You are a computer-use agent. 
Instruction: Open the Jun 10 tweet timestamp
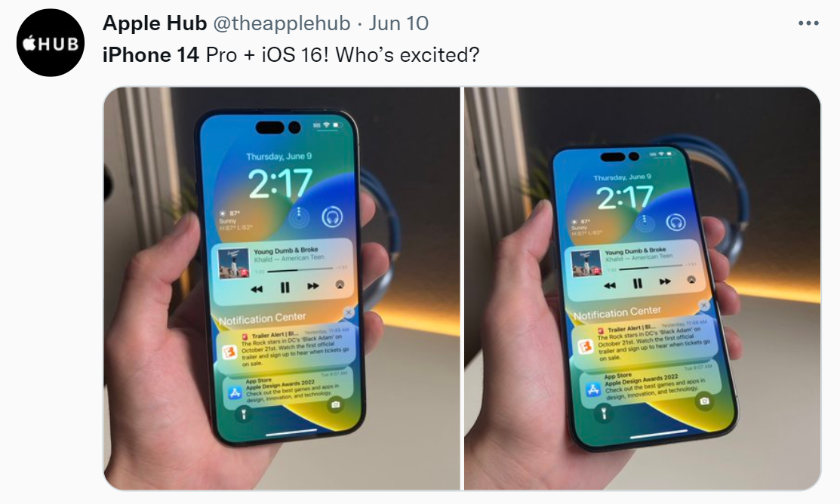point(398,23)
